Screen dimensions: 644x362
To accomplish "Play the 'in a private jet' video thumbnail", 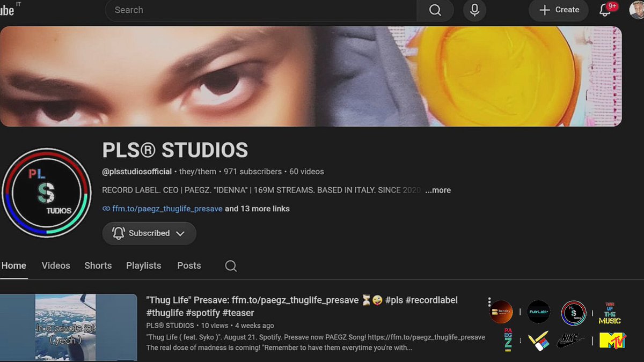I will point(69,328).
